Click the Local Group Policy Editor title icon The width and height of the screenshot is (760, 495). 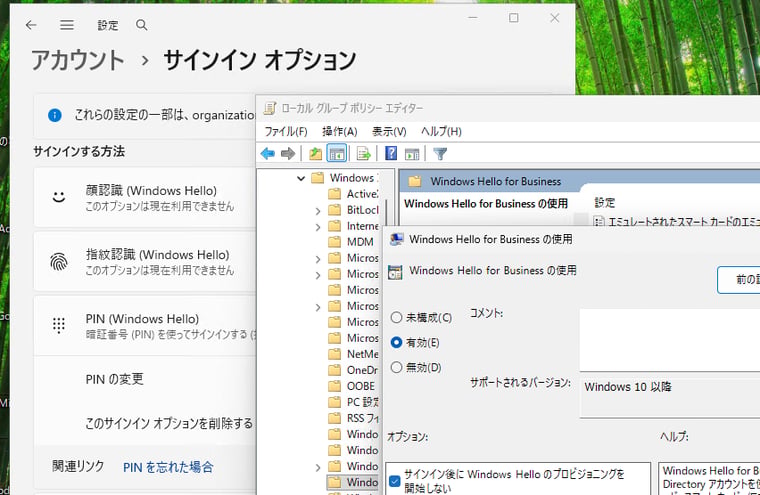[x=269, y=108]
